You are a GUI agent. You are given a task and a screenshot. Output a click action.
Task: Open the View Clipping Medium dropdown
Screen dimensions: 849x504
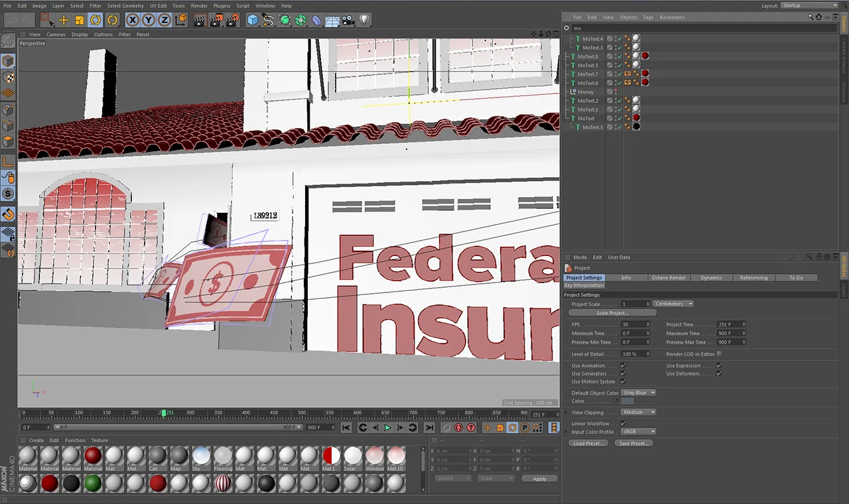(639, 412)
